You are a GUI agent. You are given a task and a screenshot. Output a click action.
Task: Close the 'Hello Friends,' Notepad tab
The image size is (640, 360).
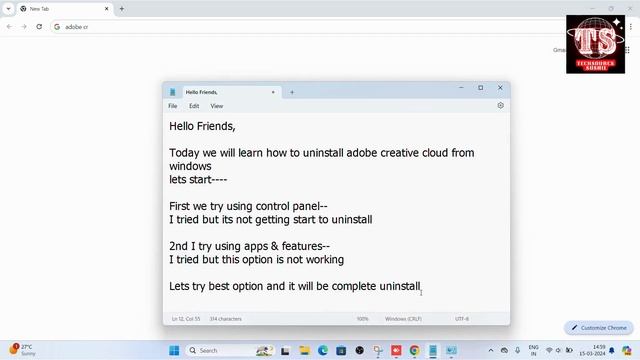273,92
